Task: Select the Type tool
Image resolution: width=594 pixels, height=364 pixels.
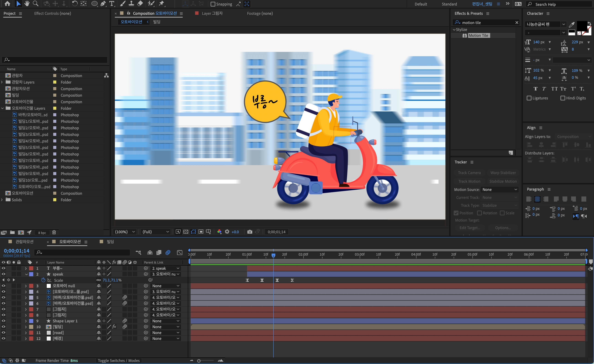Action: (x=112, y=4)
